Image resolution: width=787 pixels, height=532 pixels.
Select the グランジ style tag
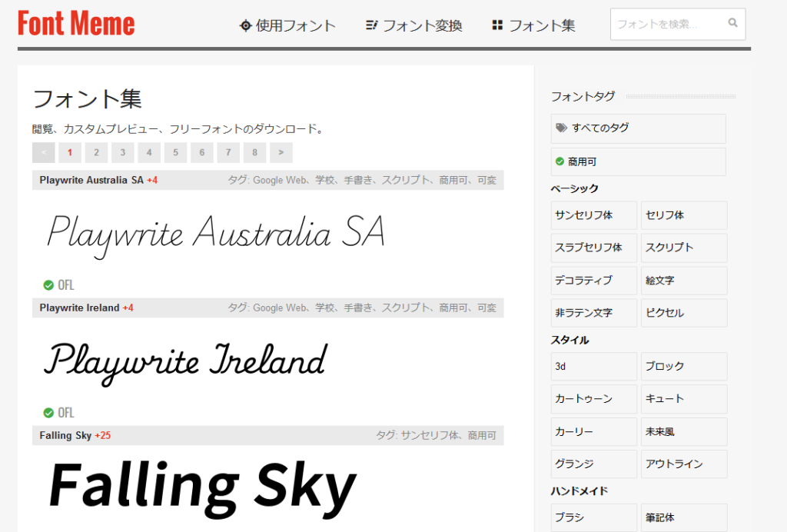click(594, 464)
